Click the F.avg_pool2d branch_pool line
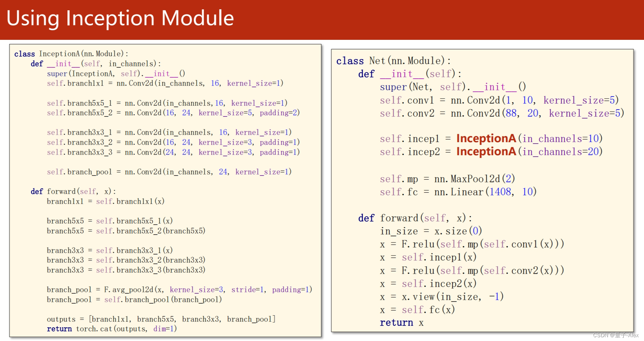 pyautogui.click(x=180, y=289)
